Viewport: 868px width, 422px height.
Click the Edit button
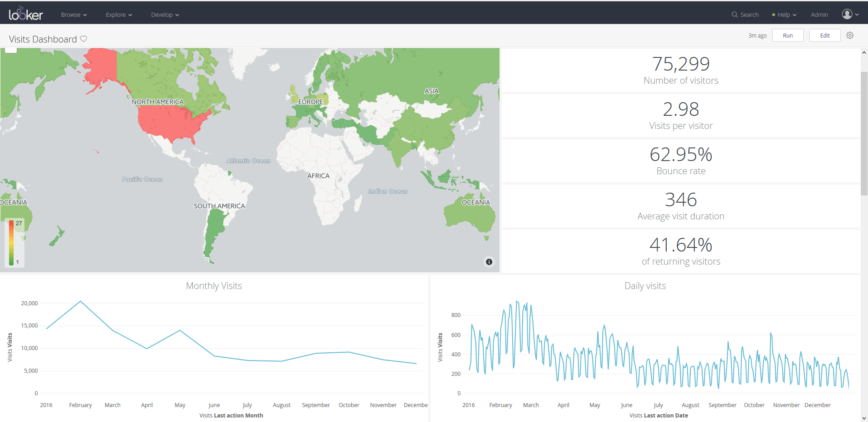[x=825, y=35]
